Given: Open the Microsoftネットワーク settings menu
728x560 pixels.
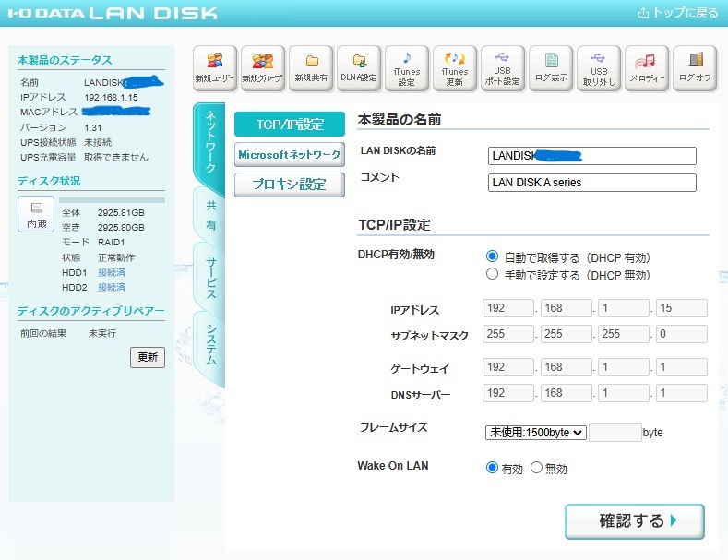Looking at the screenshot, I should [289, 155].
